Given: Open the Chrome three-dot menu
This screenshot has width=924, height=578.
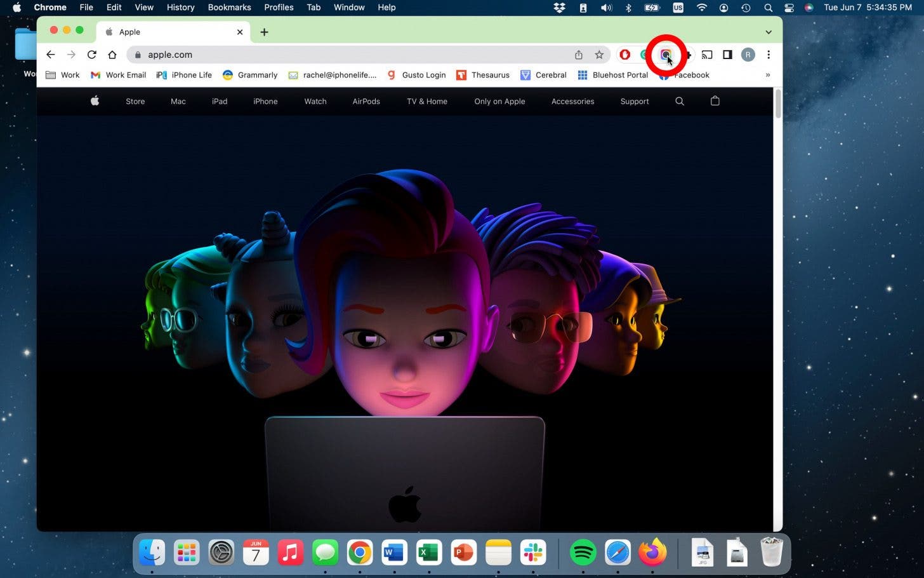Looking at the screenshot, I should tap(769, 55).
